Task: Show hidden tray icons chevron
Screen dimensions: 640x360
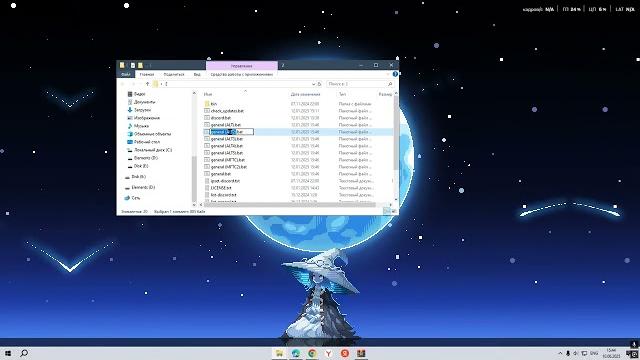Action: (560, 353)
